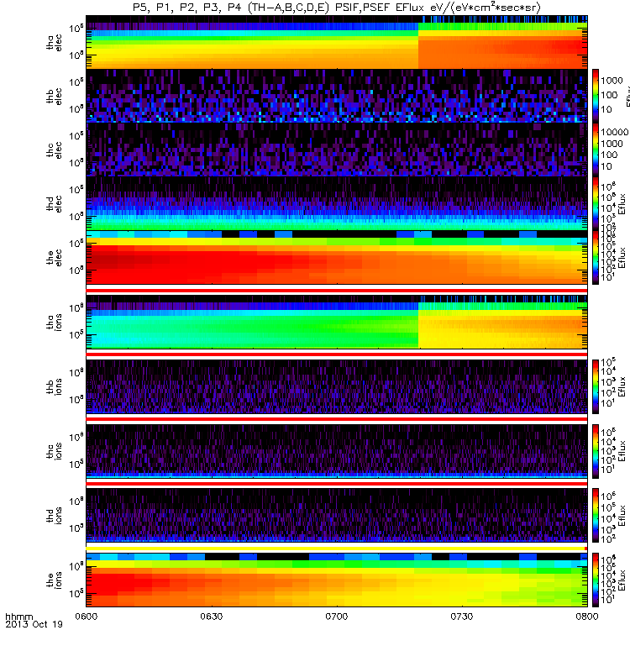Click the 'thd elec' panel label
This screenshot has width=630, height=672.
coord(54,203)
